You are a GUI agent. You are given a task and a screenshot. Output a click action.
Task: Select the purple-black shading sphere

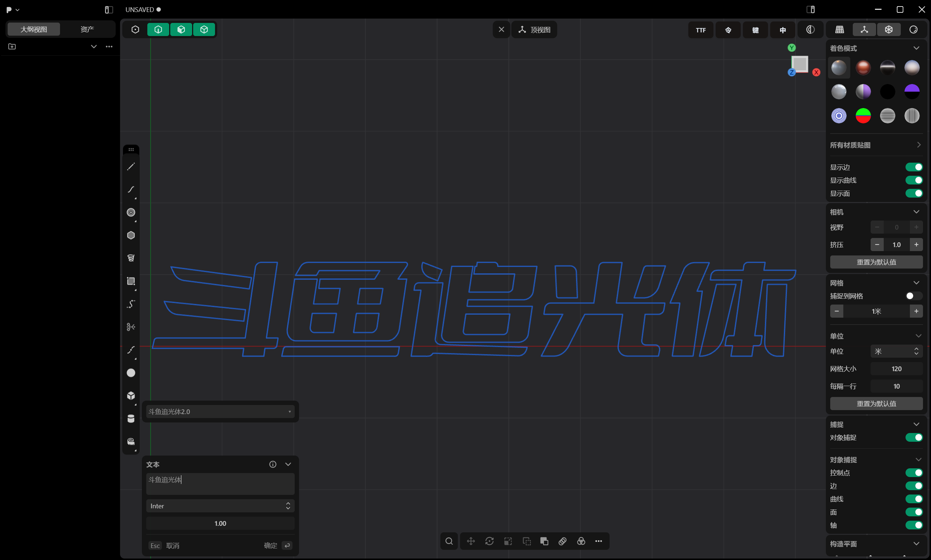(x=912, y=91)
